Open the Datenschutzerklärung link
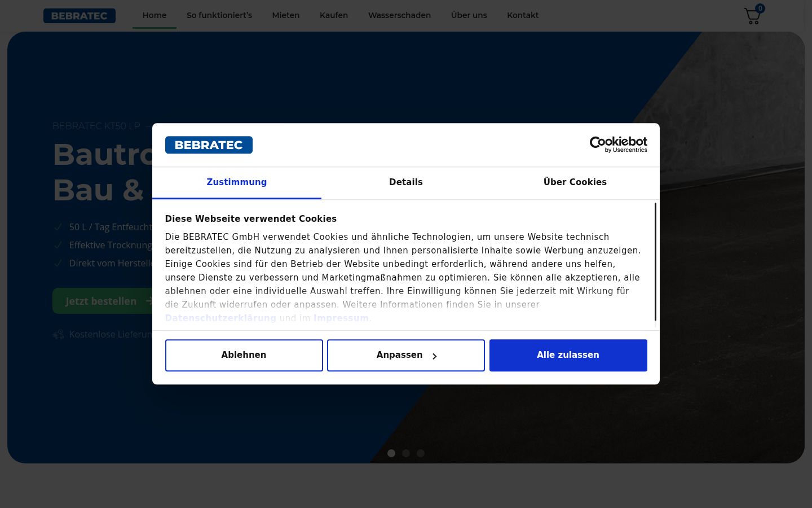This screenshot has height=508, width=812. [220, 318]
